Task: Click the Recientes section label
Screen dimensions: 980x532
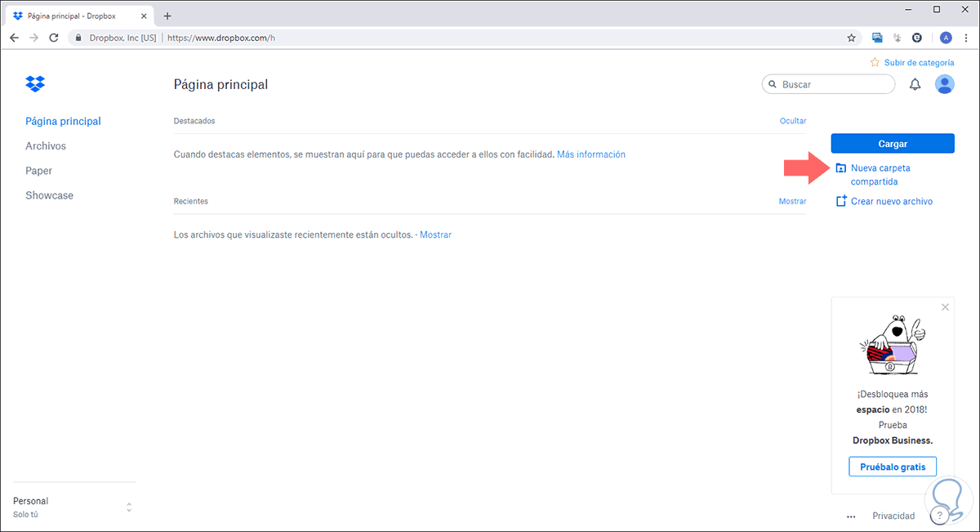Action: [x=191, y=201]
